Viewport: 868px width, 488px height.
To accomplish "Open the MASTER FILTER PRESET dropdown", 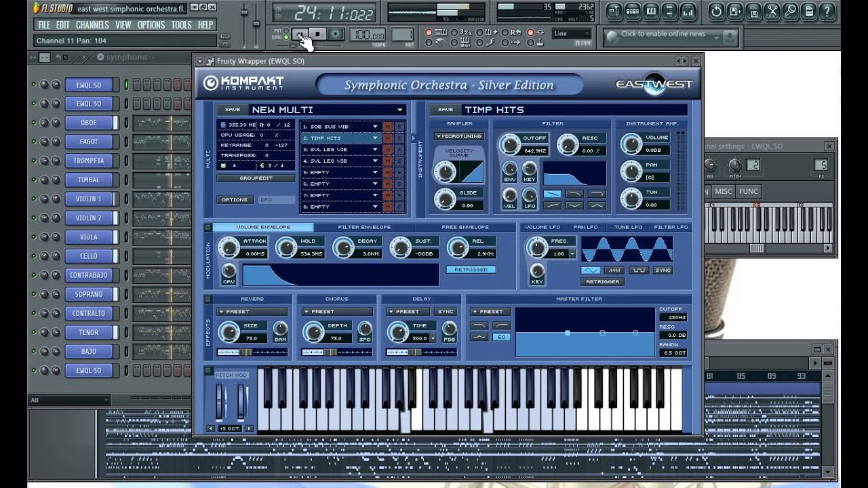I will click(x=491, y=312).
